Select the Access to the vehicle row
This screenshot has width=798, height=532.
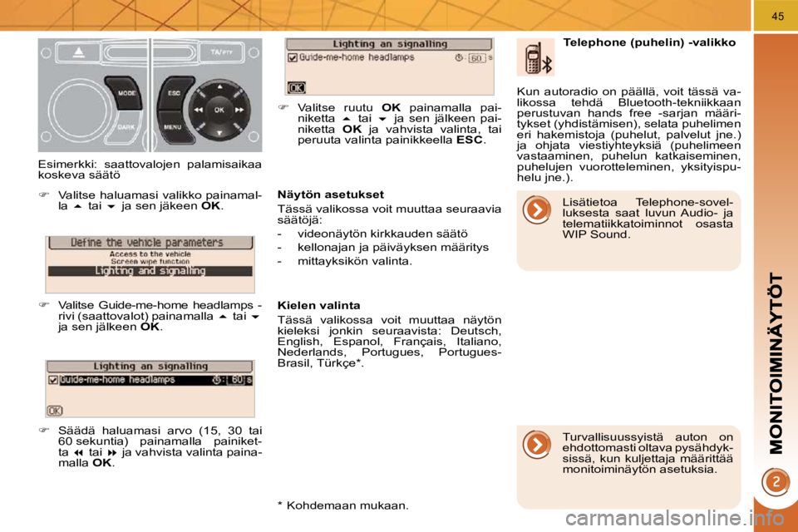pos(150,254)
